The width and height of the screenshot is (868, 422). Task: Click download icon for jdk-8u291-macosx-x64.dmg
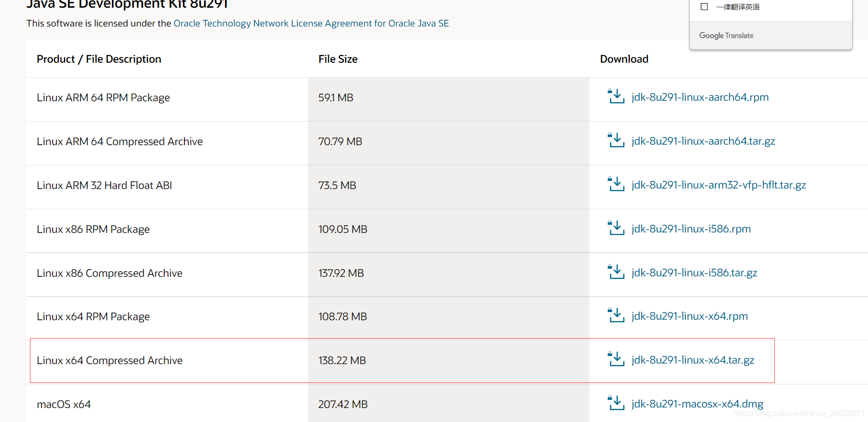point(616,403)
